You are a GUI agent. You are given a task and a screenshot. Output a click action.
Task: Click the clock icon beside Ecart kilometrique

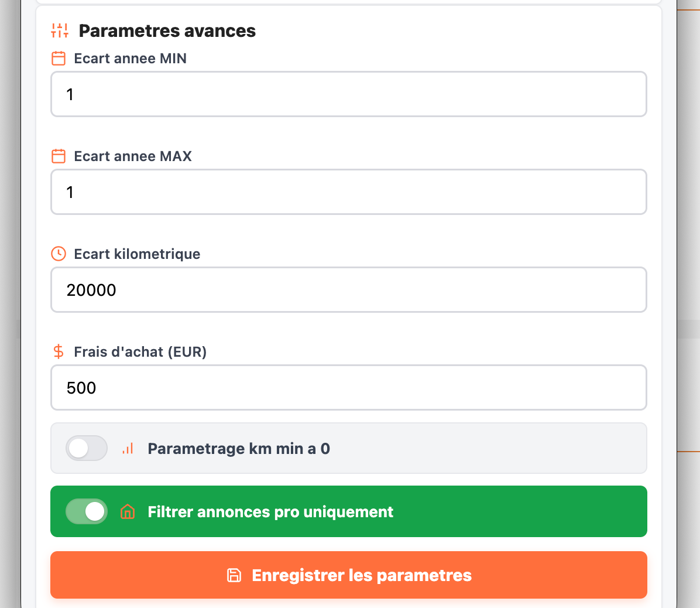59,254
